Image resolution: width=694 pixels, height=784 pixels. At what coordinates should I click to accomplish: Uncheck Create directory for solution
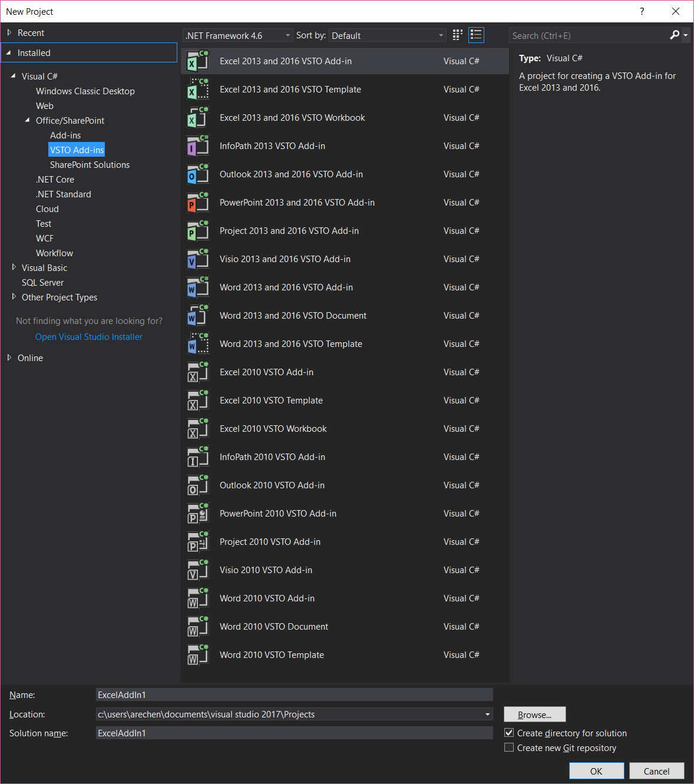(510, 733)
